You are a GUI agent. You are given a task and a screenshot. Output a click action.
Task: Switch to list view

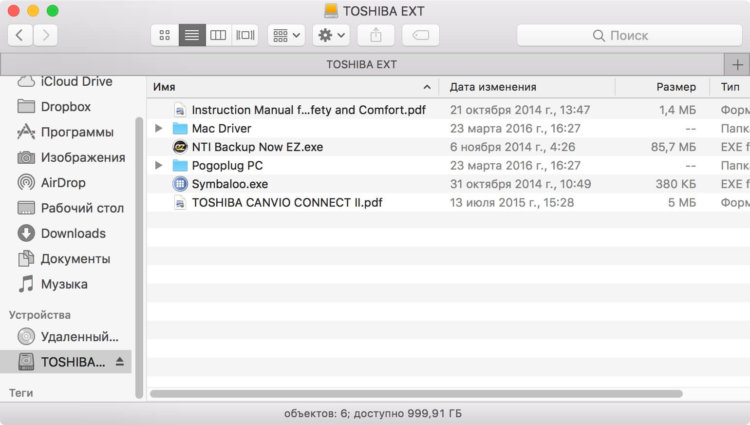coord(192,35)
